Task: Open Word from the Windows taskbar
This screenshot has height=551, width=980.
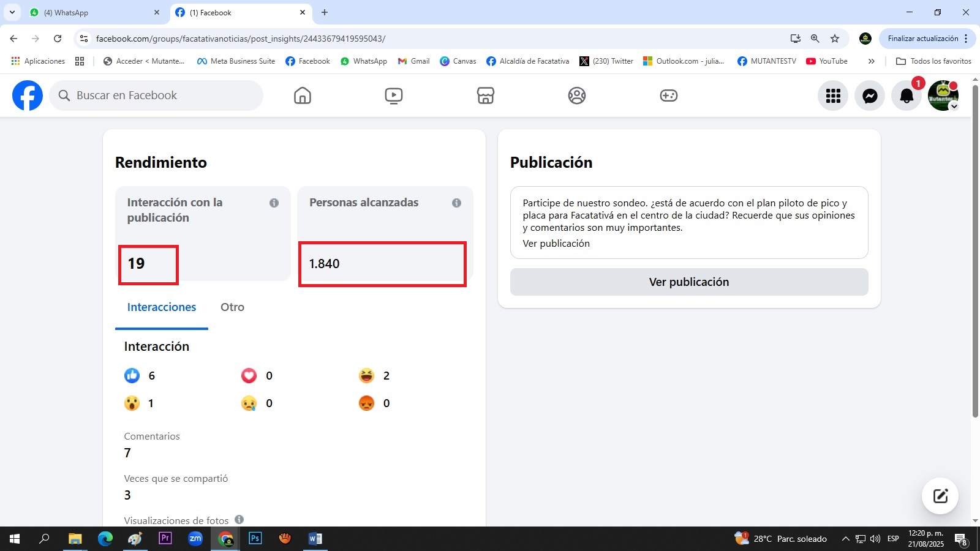Action: [315, 539]
